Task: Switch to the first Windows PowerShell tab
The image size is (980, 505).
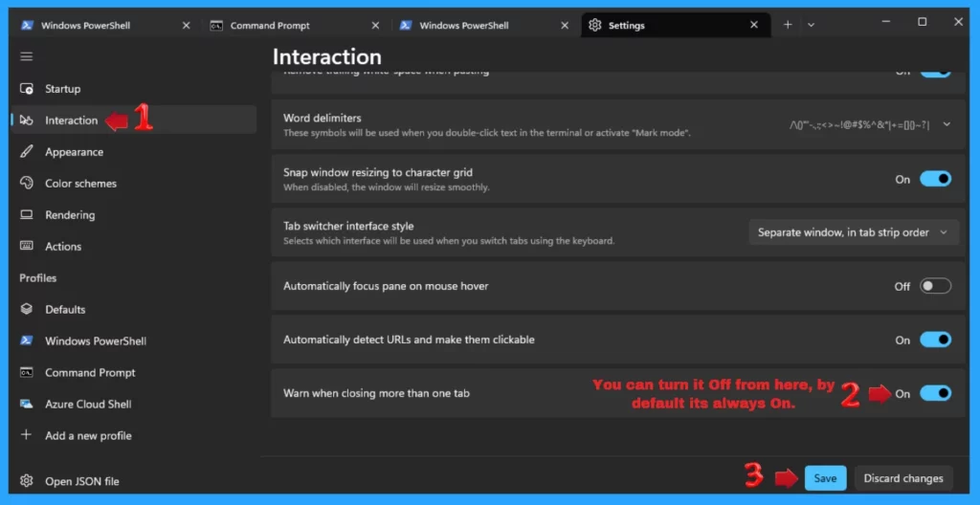Action: click(105, 26)
